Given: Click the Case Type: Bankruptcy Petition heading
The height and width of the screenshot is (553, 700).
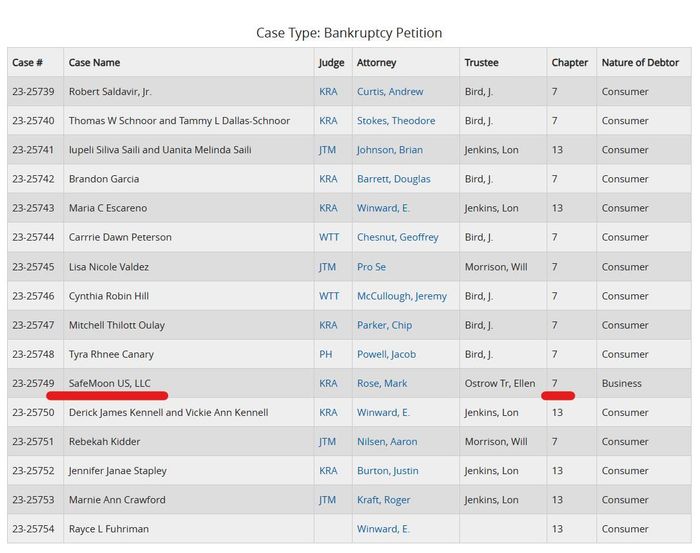Looking at the screenshot, I should click(x=349, y=33).
